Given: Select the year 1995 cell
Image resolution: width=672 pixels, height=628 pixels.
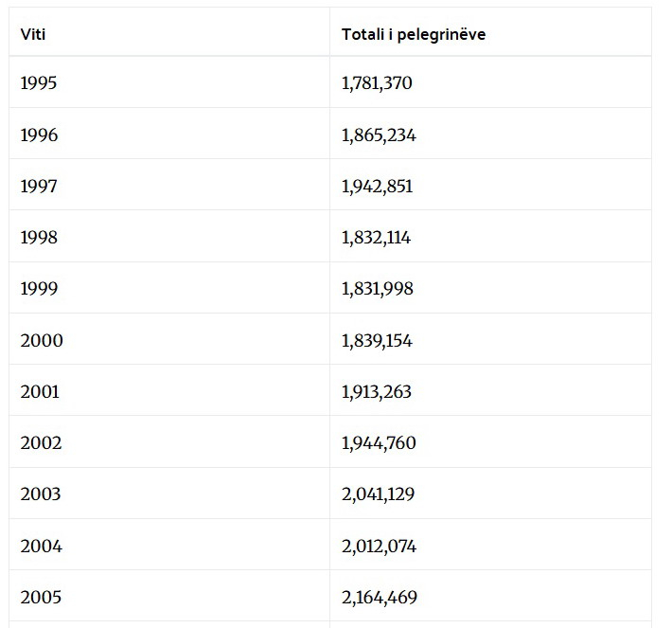Looking at the screenshot, I should 39,83.
